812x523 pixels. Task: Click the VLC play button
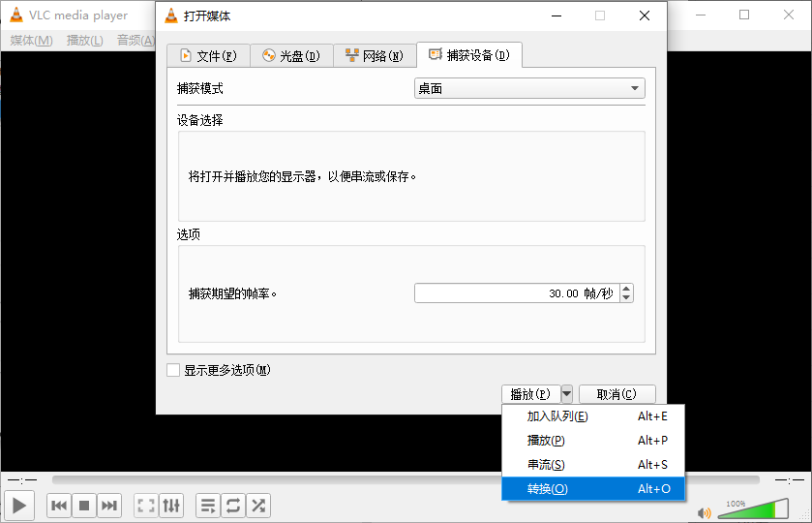pyautogui.click(x=19, y=506)
